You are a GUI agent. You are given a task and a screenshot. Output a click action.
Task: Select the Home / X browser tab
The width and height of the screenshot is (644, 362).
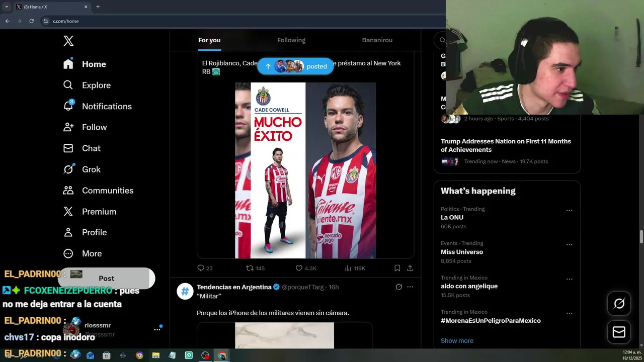click(x=51, y=7)
